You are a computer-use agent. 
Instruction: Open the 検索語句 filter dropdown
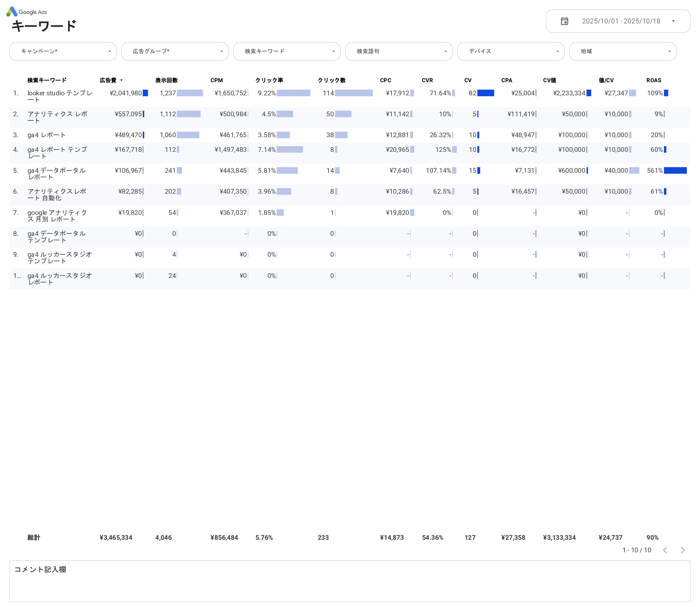click(399, 51)
